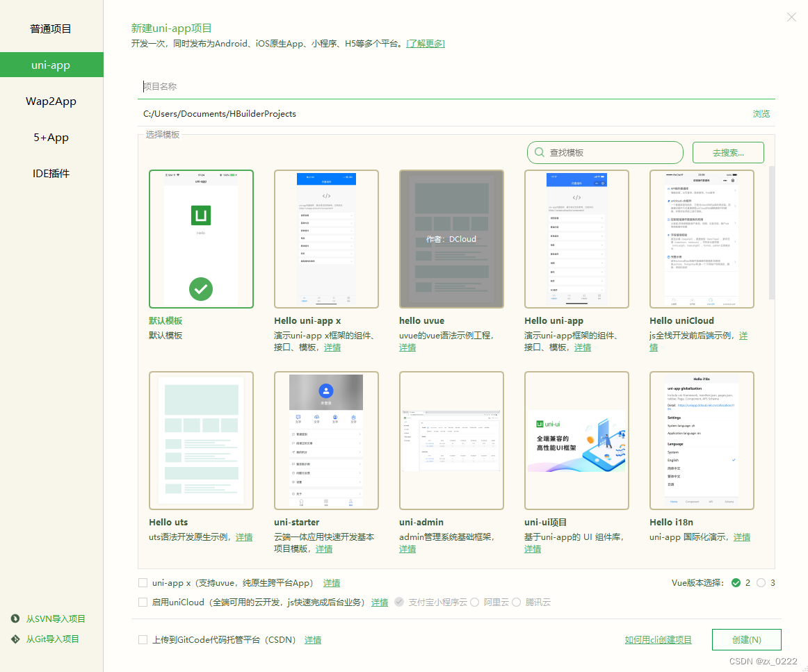The height and width of the screenshot is (672, 808).
Task: Click the 从SVN导入项目 sidebar icon
Action: pyautogui.click(x=15, y=618)
